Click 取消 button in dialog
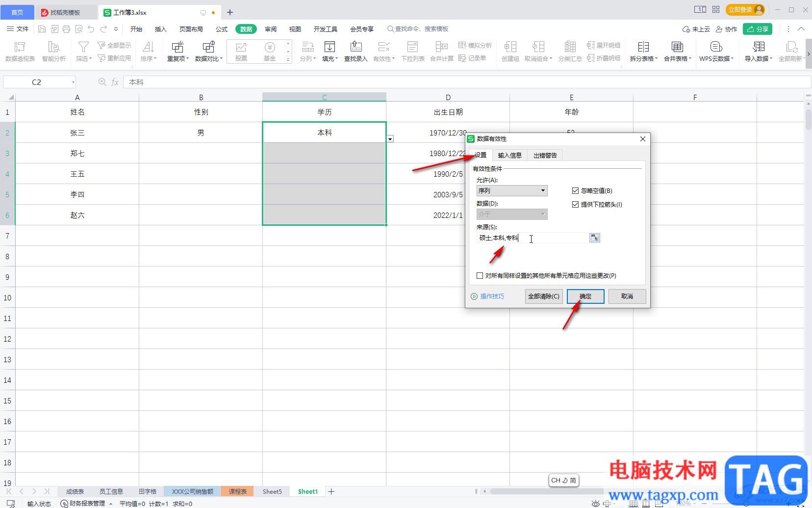812x508 pixels. click(627, 296)
